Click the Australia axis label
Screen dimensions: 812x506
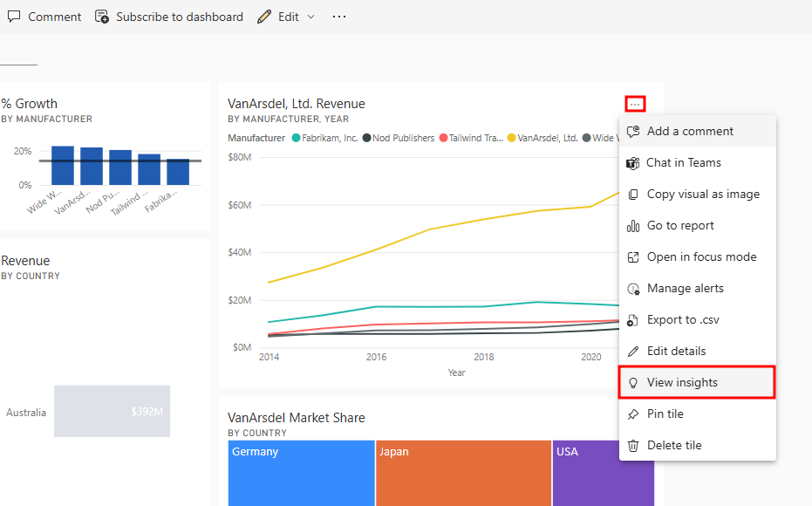(26, 413)
